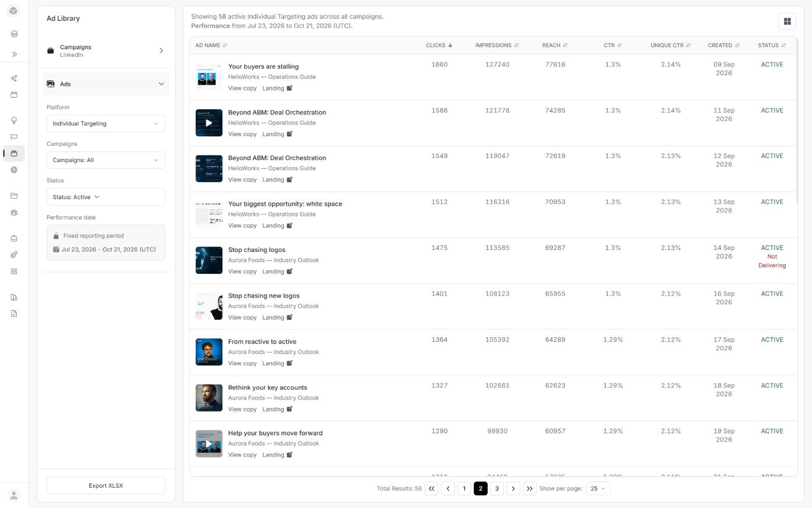812x508 pixels.
Task: Change results per page dropdown 25
Action: click(x=598, y=489)
